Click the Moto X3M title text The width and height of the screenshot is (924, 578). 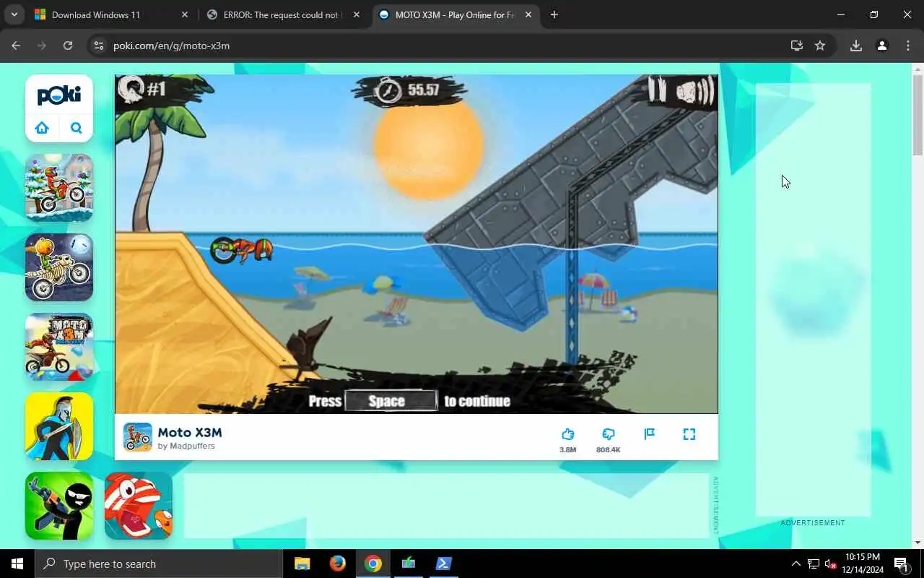[x=190, y=432]
